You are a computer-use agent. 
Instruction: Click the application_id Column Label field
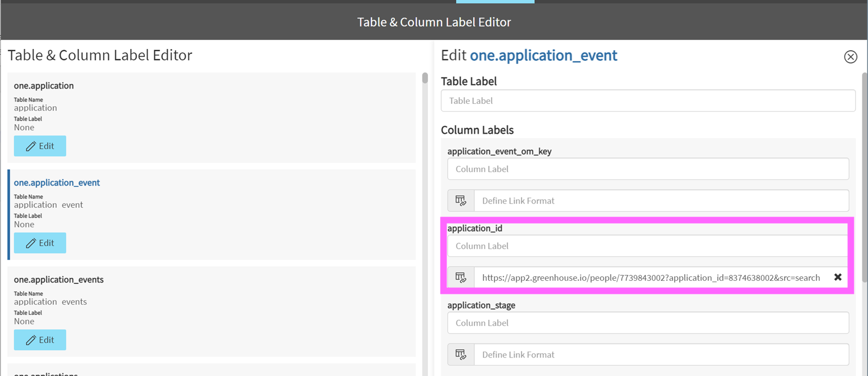point(648,246)
